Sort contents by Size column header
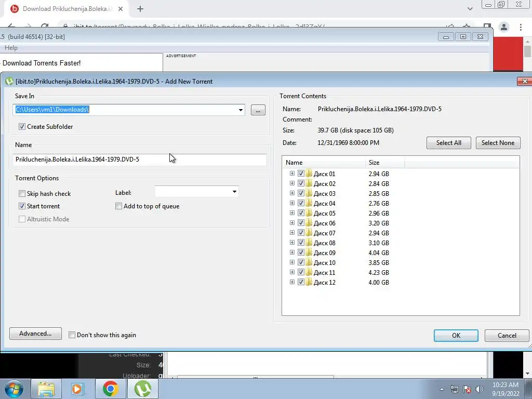 385,162
